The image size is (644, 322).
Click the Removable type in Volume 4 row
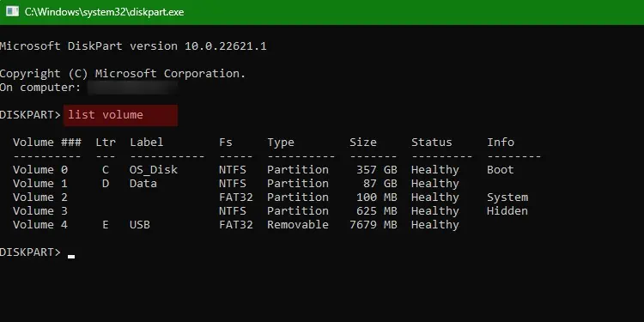298,225
